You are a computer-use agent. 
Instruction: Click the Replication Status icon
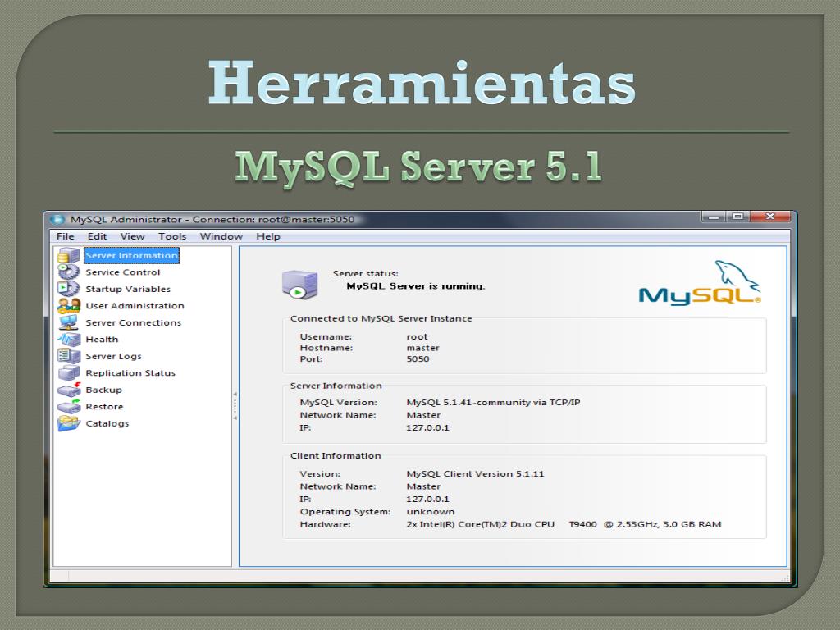(x=69, y=373)
